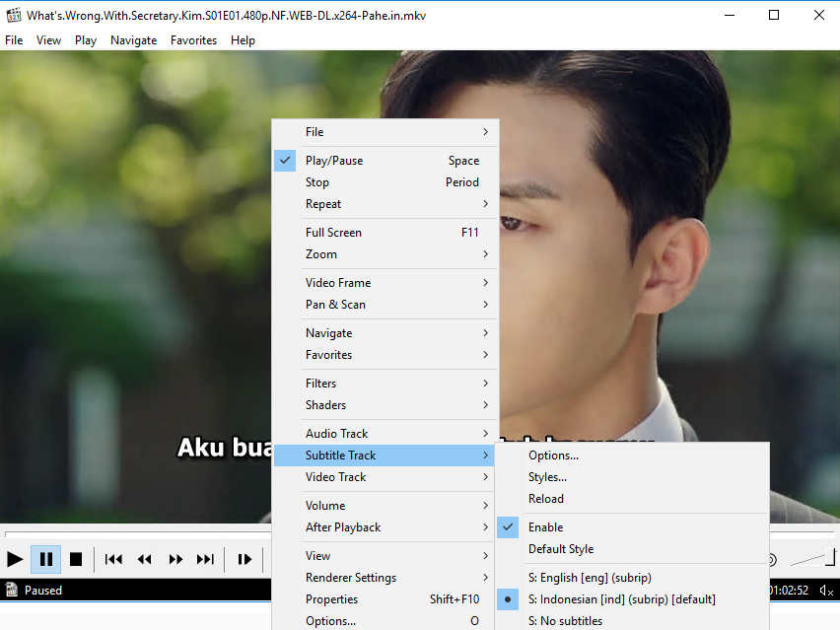Choose S: No subtitles option
840x630 pixels.
(632, 621)
